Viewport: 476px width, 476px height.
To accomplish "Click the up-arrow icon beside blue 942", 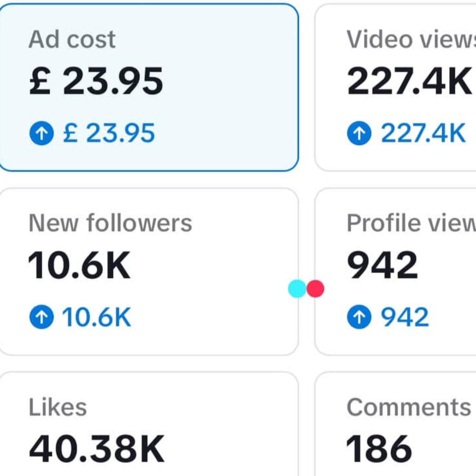I will [359, 316].
